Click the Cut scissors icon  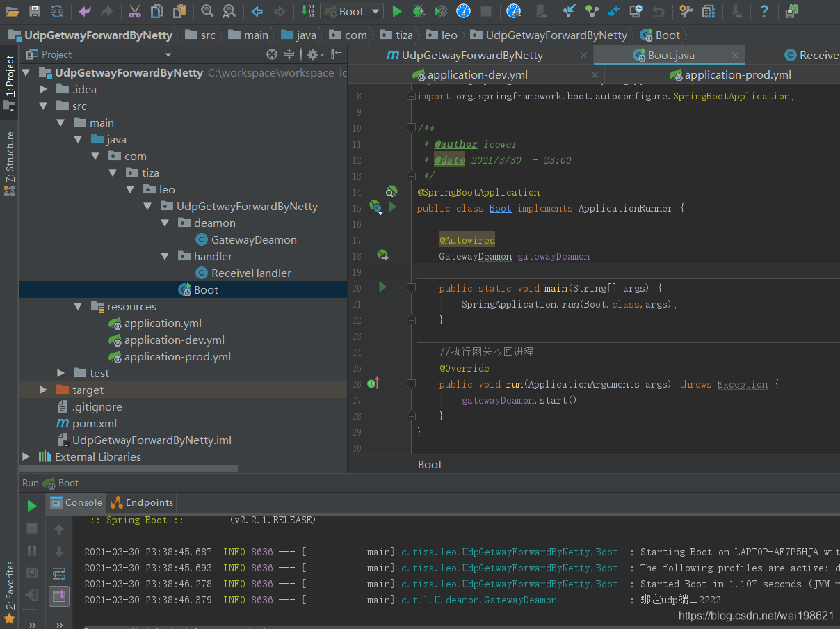coord(135,11)
